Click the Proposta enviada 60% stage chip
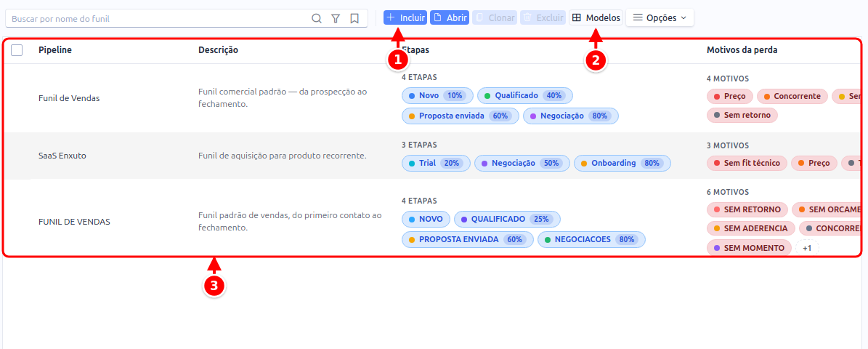 (x=461, y=116)
